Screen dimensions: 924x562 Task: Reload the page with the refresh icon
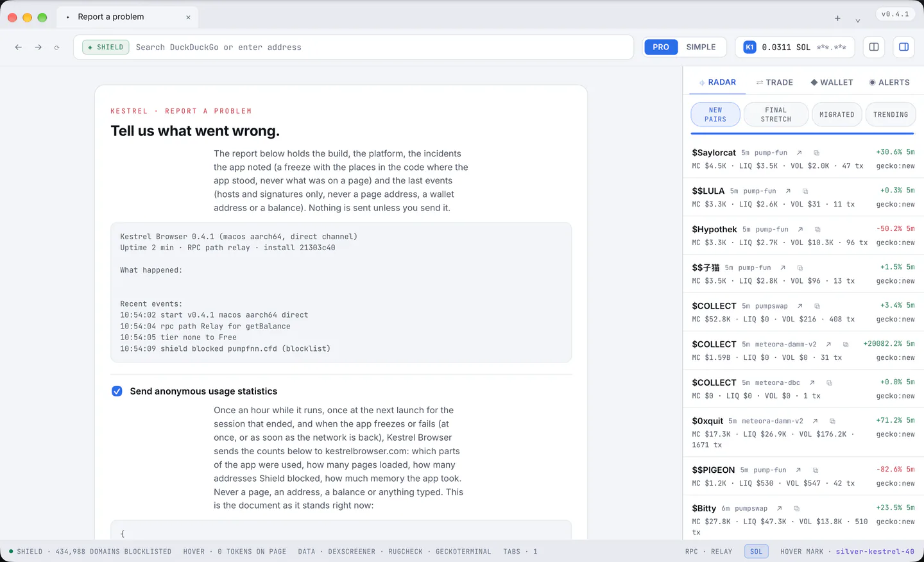coord(57,47)
